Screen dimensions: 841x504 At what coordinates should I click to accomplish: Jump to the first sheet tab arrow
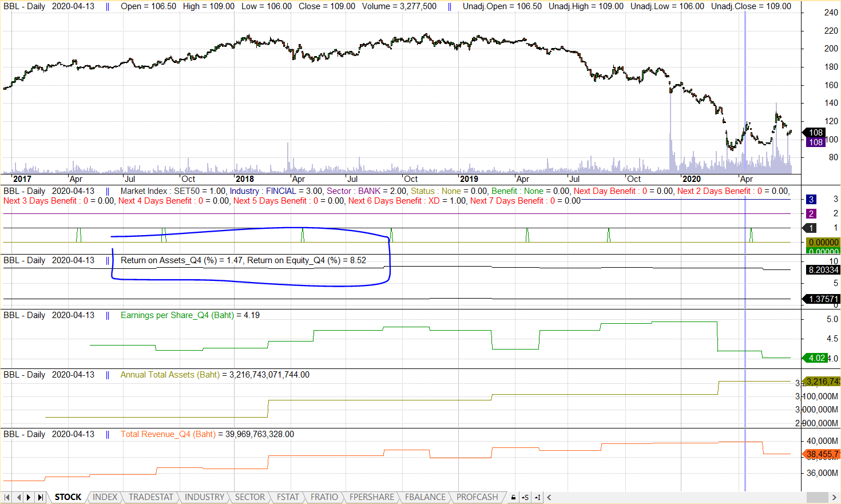coord(7,497)
